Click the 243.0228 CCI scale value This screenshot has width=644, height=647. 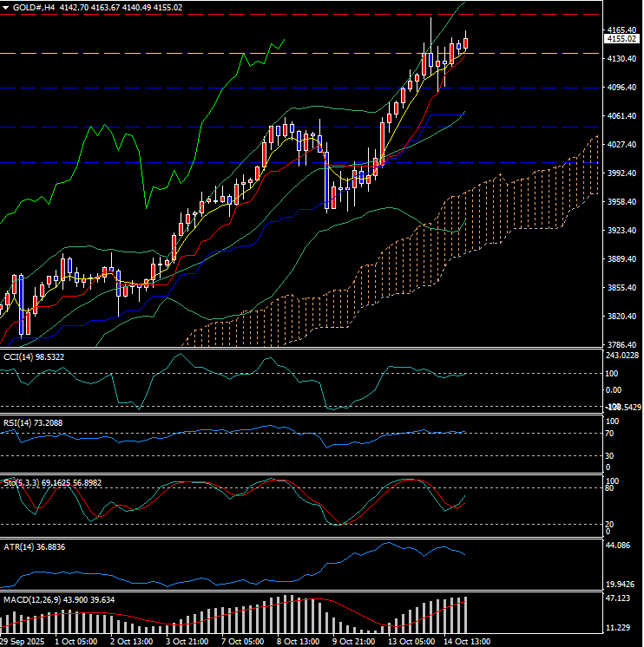pyautogui.click(x=622, y=355)
